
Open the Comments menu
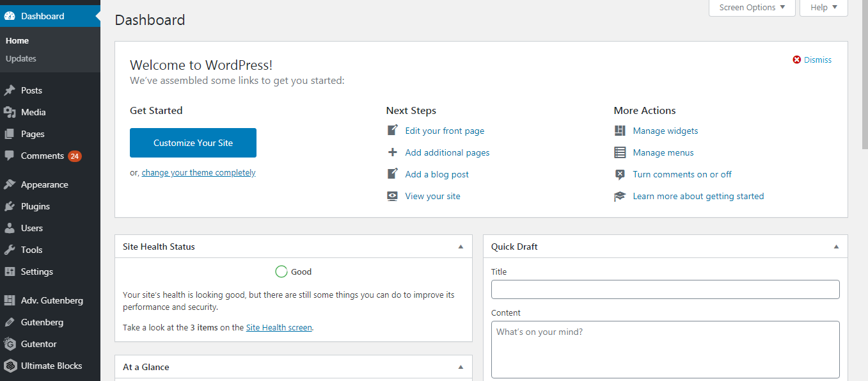[x=50, y=156]
